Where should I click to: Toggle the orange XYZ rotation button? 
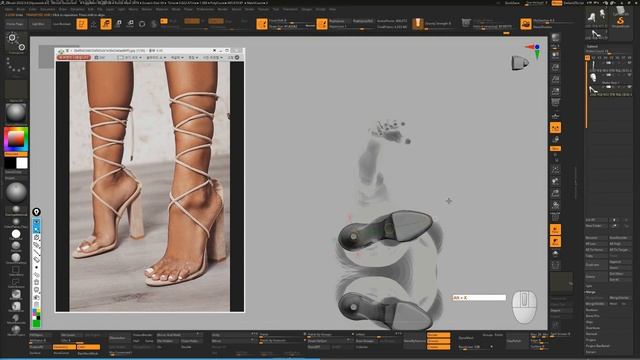(x=555, y=149)
